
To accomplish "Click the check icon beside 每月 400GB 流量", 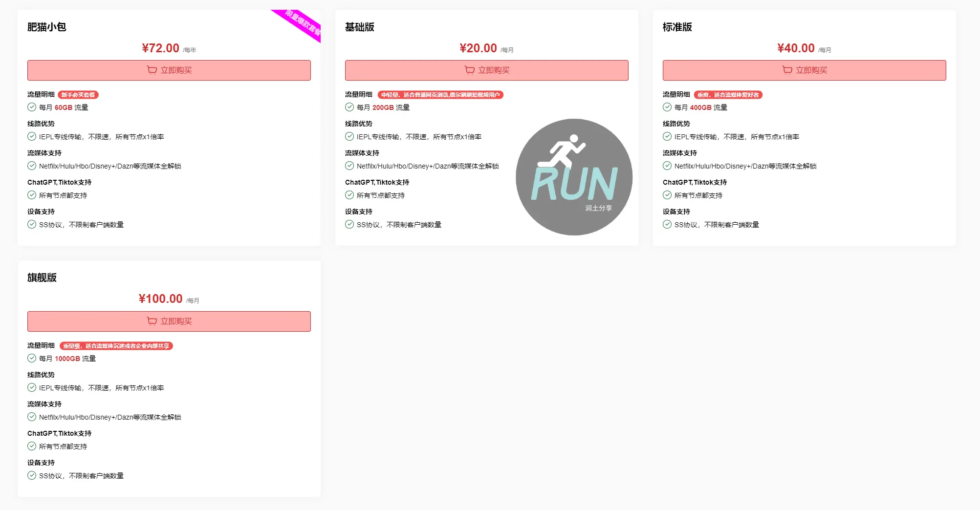I will tap(667, 107).
